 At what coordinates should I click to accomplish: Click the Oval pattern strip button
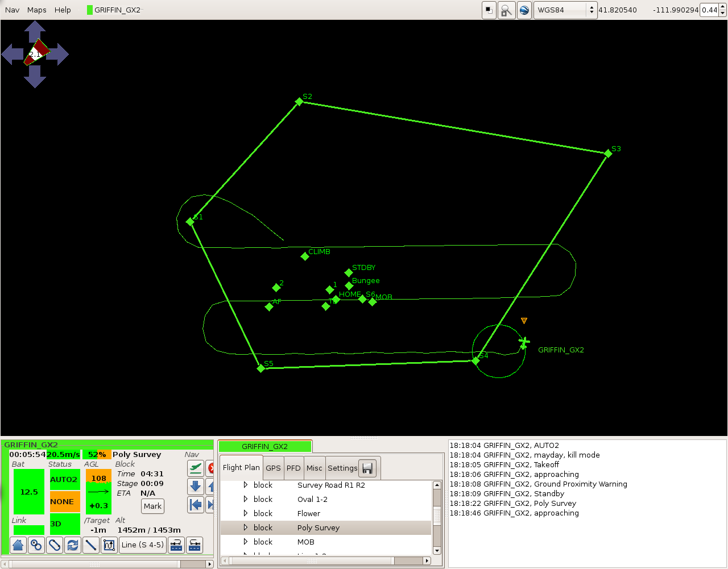click(x=55, y=545)
